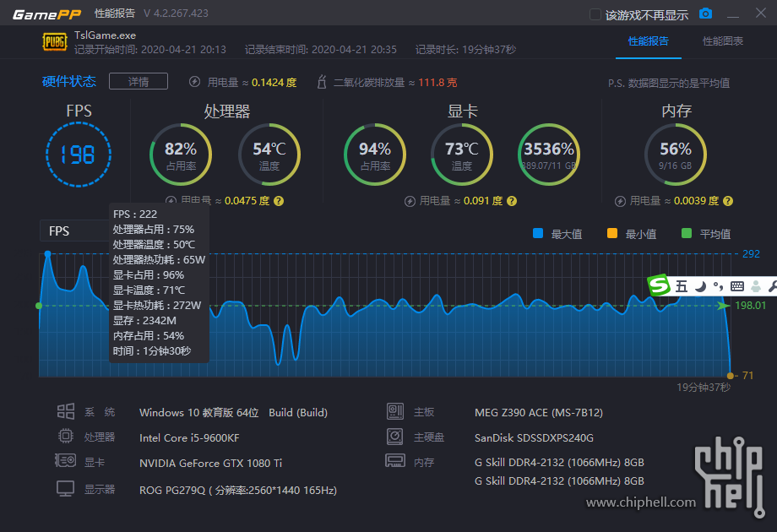Click the help icon beside processor power 0.0475
The height and width of the screenshot is (532, 777).
pyautogui.click(x=279, y=201)
